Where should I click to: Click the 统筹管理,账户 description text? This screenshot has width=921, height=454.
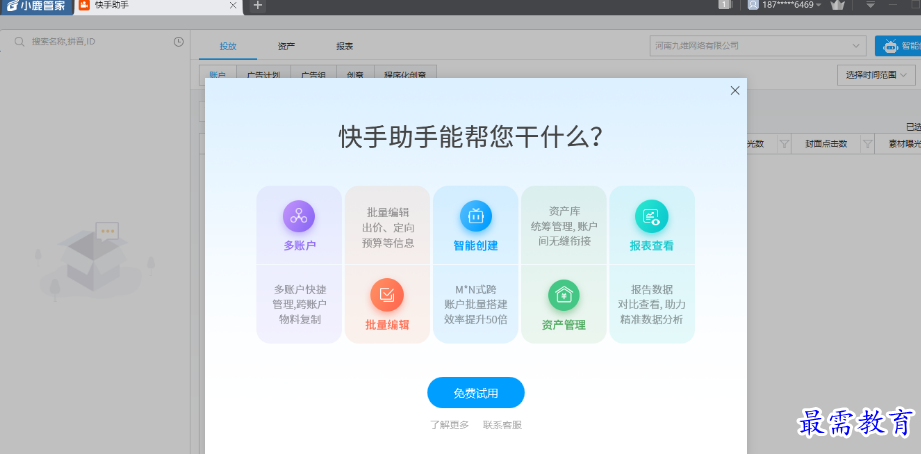[564, 226]
